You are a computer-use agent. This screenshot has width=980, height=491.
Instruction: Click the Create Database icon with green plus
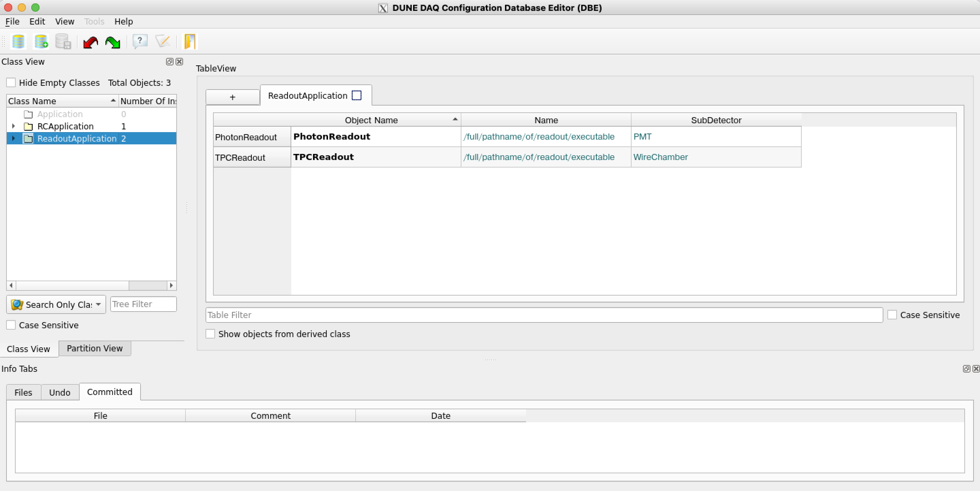tap(41, 41)
